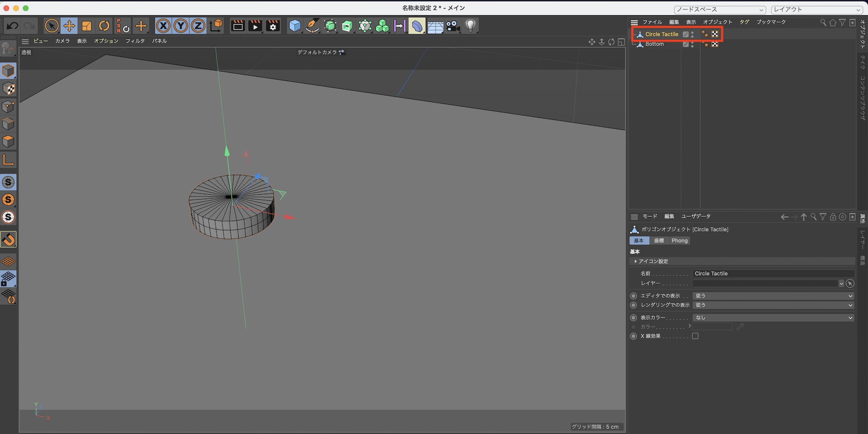Toggle the Z-axis lock
The height and width of the screenshot is (434, 868).
[x=198, y=26]
